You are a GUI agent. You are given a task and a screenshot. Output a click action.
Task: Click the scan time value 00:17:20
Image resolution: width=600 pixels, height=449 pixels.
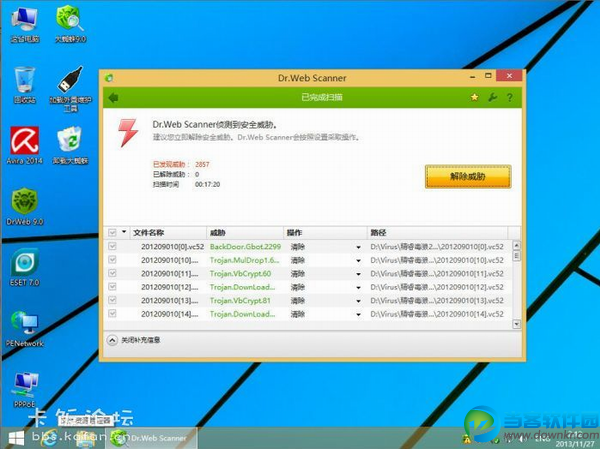click(207, 184)
